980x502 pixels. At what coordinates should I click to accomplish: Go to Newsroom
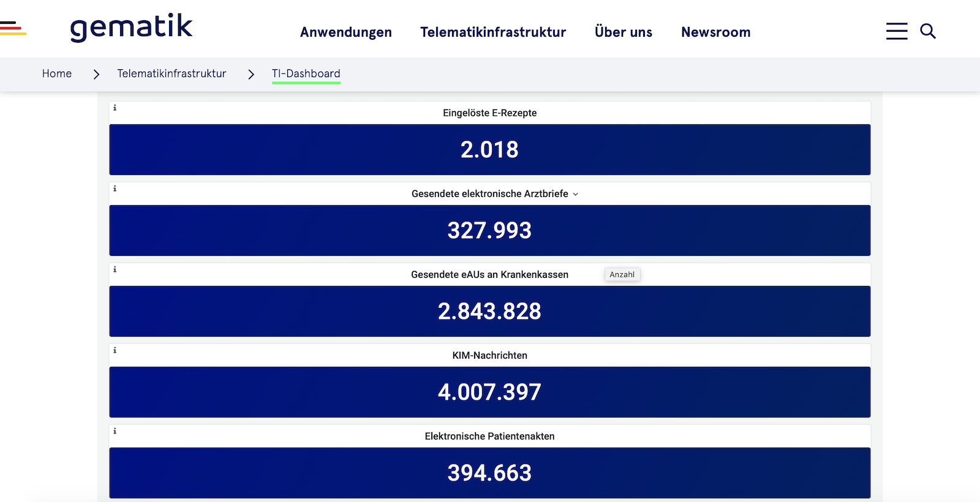[715, 32]
